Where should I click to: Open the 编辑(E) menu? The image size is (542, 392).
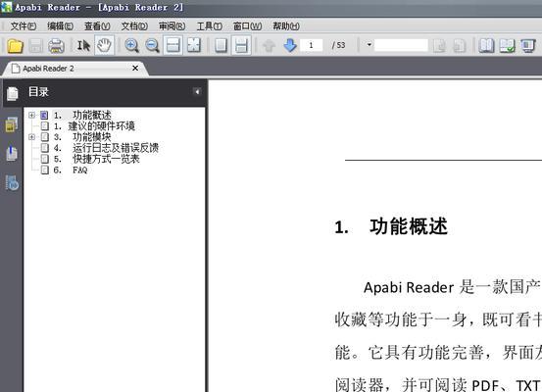[x=60, y=25]
